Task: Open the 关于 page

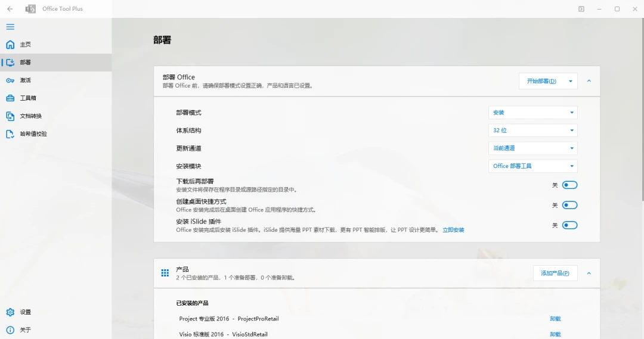Action: point(56,330)
